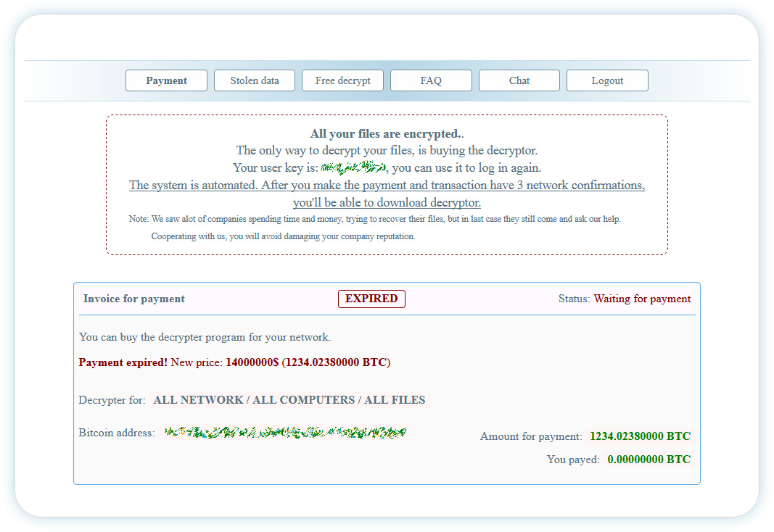The height and width of the screenshot is (532, 774).
Task: Go to the Chat tab
Action: tap(519, 80)
